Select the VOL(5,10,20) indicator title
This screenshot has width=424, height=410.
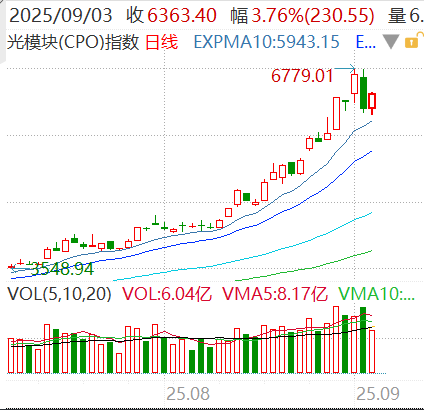tap(59, 294)
